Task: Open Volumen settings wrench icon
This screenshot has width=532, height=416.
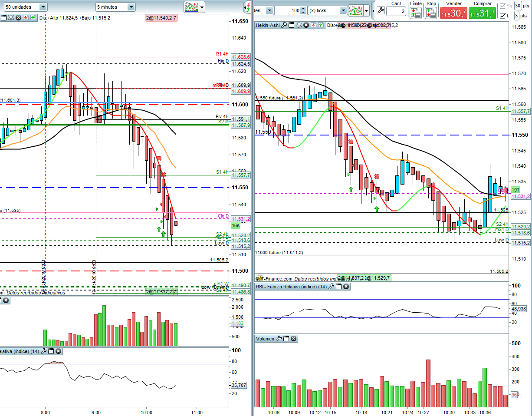Action: pos(279,339)
